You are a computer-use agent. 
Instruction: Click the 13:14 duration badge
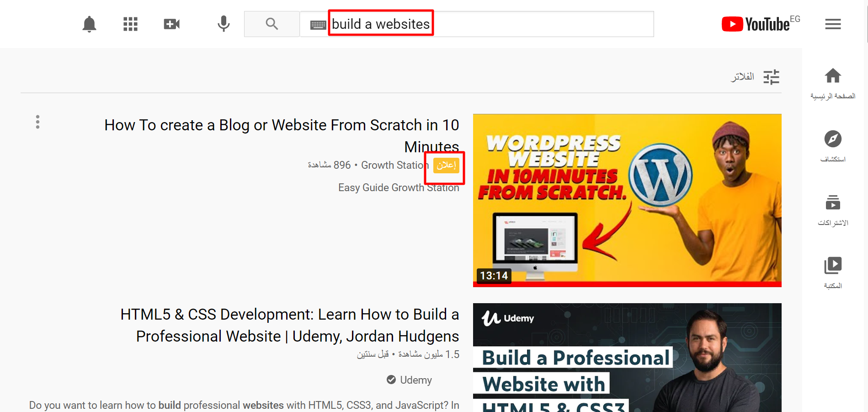tap(494, 276)
